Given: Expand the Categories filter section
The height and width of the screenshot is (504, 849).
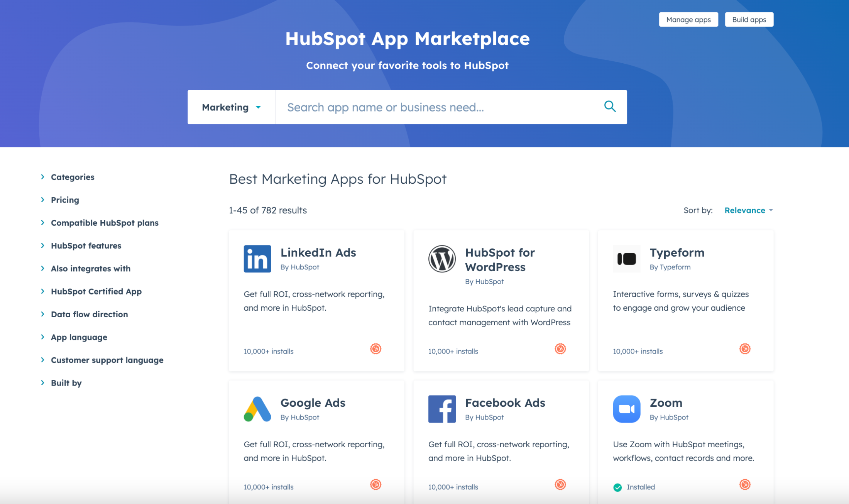Looking at the screenshot, I should [71, 176].
